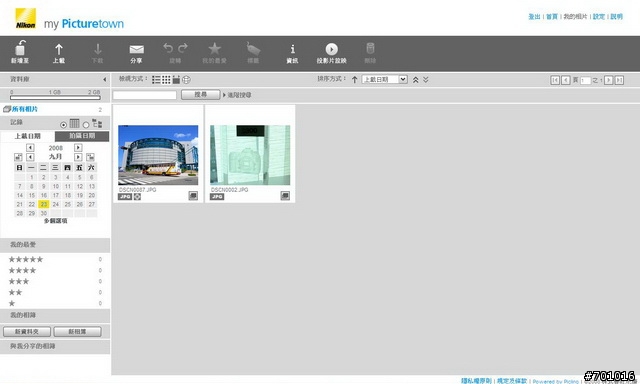Open the 說明 help link
Screen dimensions: 640x384
pos(616,17)
